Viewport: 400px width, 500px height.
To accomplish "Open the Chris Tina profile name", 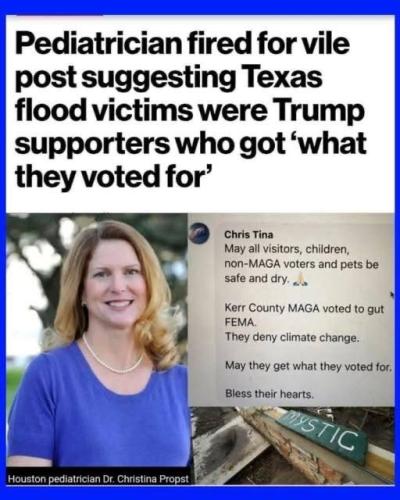I will click(x=249, y=235).
